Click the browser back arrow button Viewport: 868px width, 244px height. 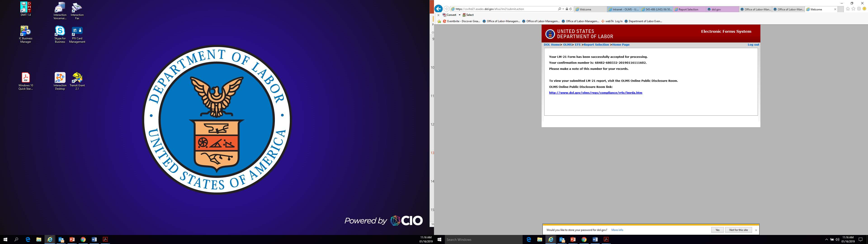[438, 9]
